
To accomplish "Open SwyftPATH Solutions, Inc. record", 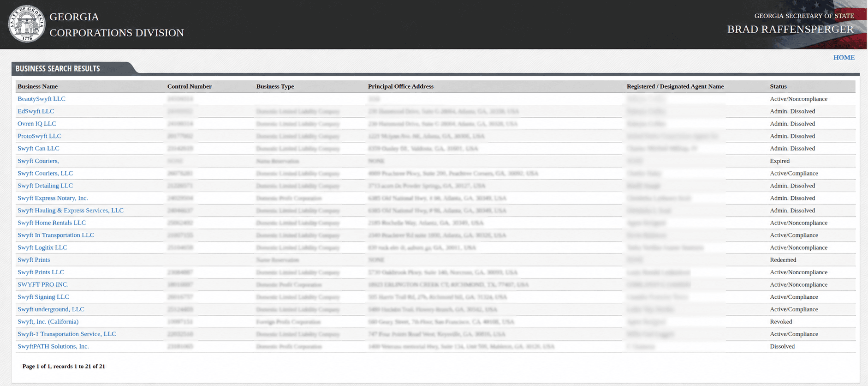I will (53, 346).
